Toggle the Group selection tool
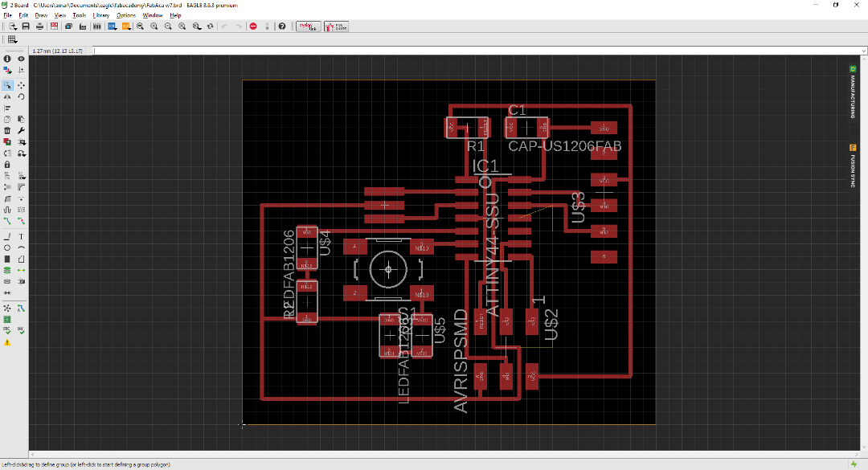Viewport: 868px width, 470px height. [x=7, y=84]
